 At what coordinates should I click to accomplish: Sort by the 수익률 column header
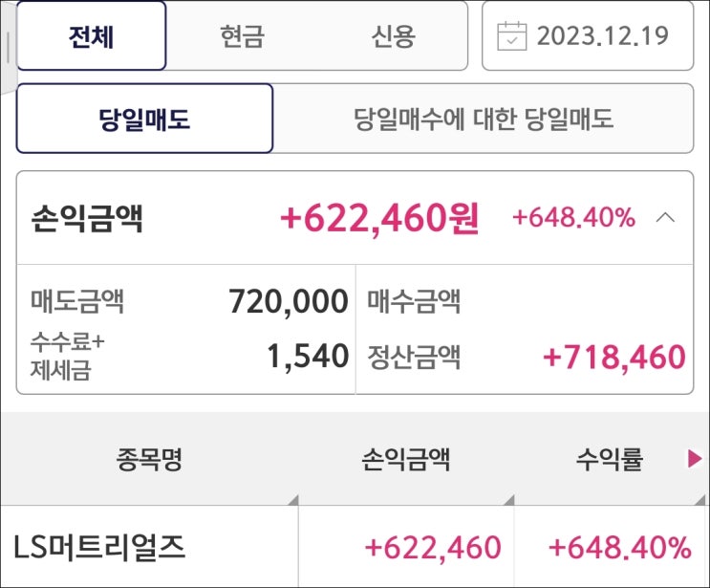click(610, 460)
